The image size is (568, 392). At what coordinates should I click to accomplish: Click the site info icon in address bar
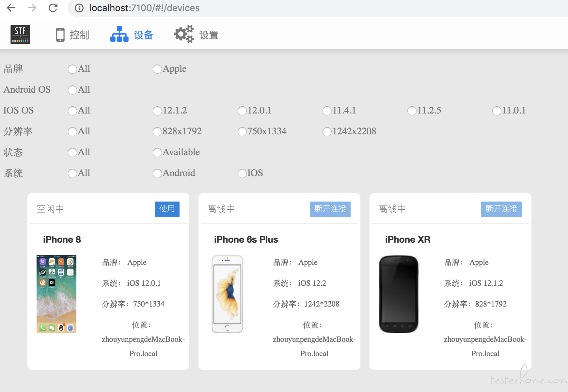[79, 8]
